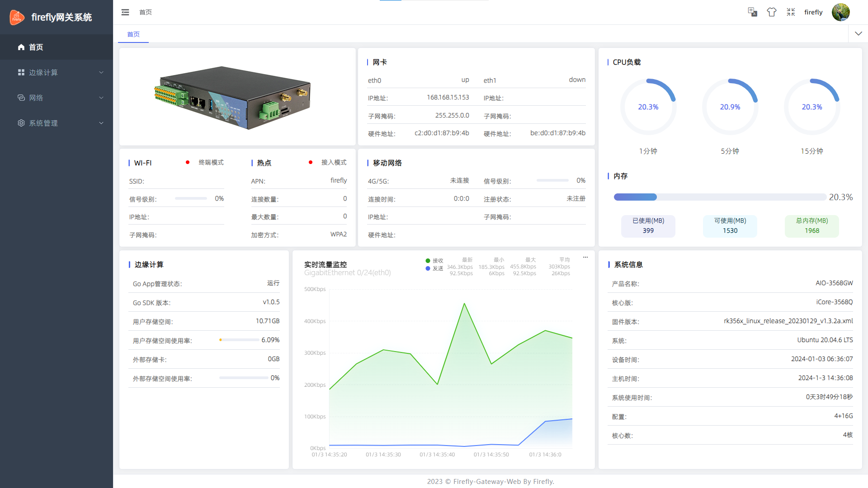Click the footer Firefly-Gateway-Web copyright text
This screenshot has height=488, width=868.
(491, 482)
